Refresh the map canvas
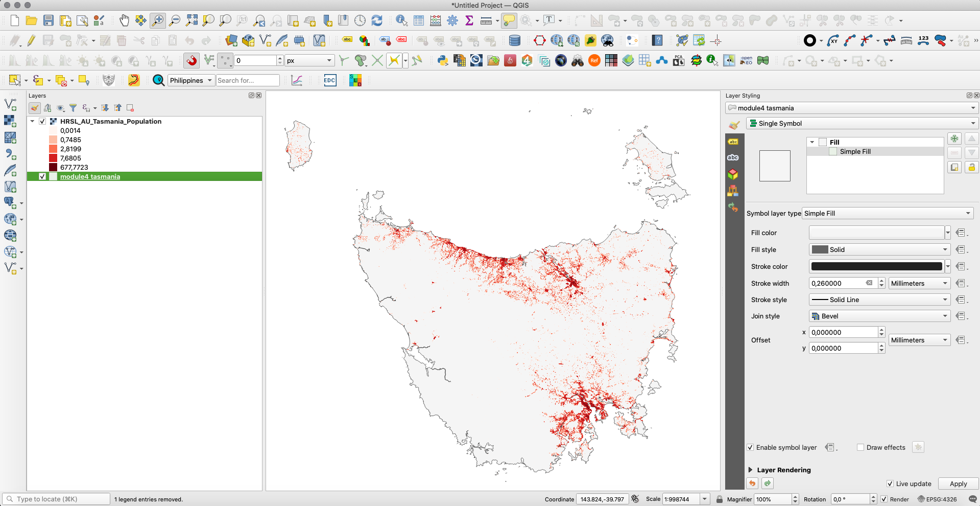 (x=377, y=20)
